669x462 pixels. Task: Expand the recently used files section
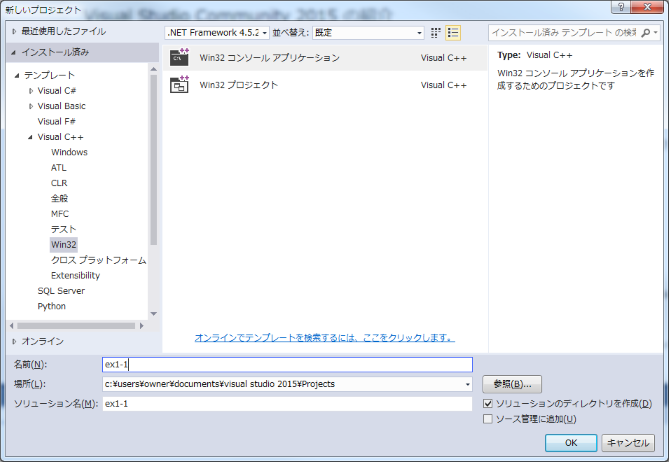click(14, 31)
